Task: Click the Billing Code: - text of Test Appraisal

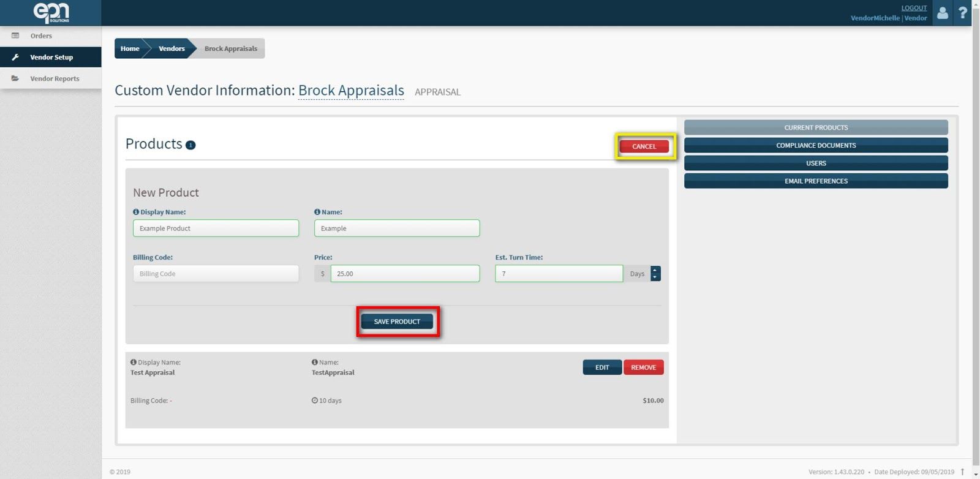Action: point(151,401)
